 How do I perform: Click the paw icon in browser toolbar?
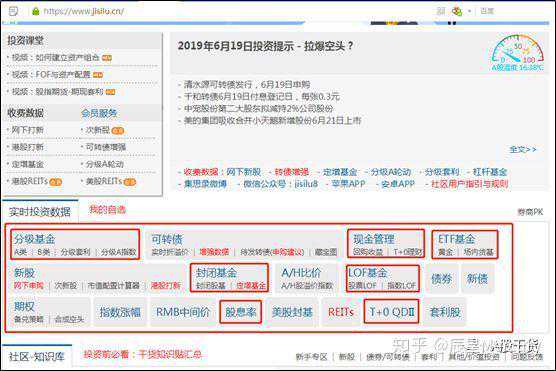457,11
